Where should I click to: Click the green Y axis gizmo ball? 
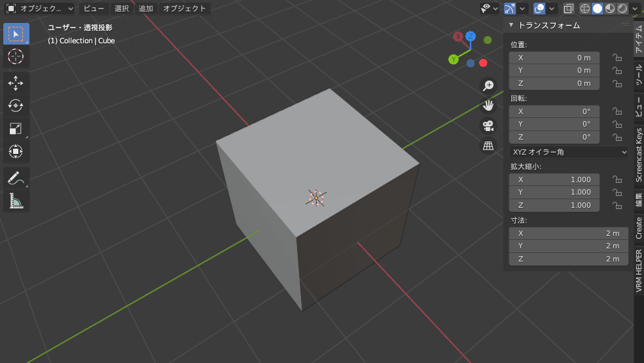click(x=454, y=60)
